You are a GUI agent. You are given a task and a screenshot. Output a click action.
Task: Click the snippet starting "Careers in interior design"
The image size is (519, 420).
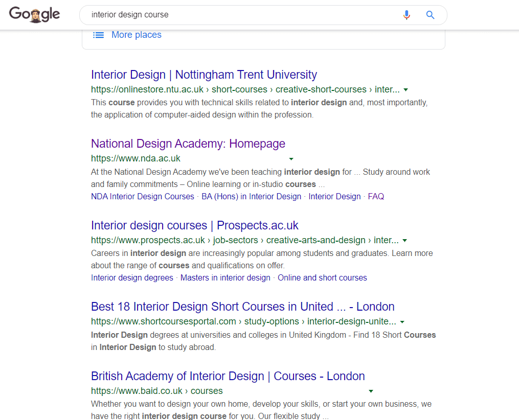(x=262, y=259)
